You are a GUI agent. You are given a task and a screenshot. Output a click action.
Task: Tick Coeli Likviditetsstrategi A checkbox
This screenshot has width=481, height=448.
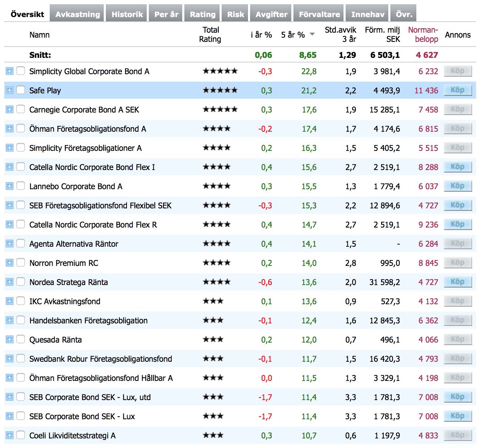point(21,435)
